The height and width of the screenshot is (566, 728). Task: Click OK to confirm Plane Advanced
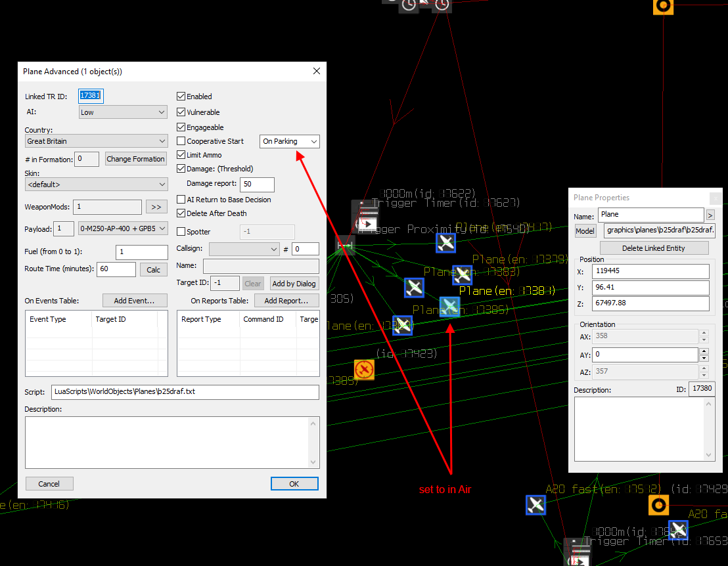(x=294, y=484)
